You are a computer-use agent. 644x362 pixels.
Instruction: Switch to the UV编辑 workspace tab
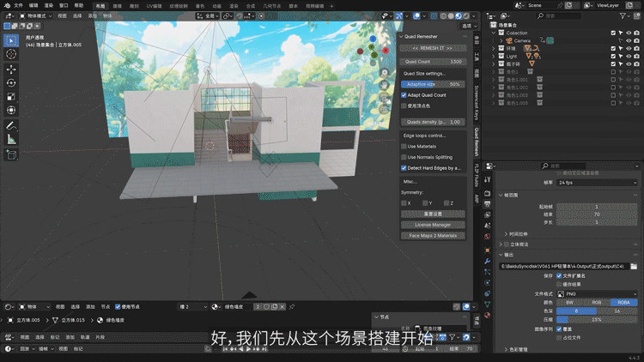point(154,5)
